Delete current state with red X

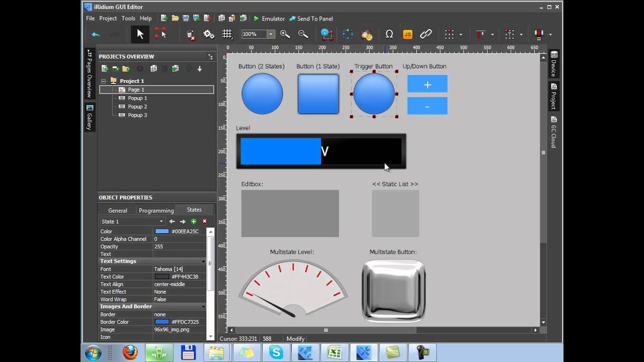[205, 222]
